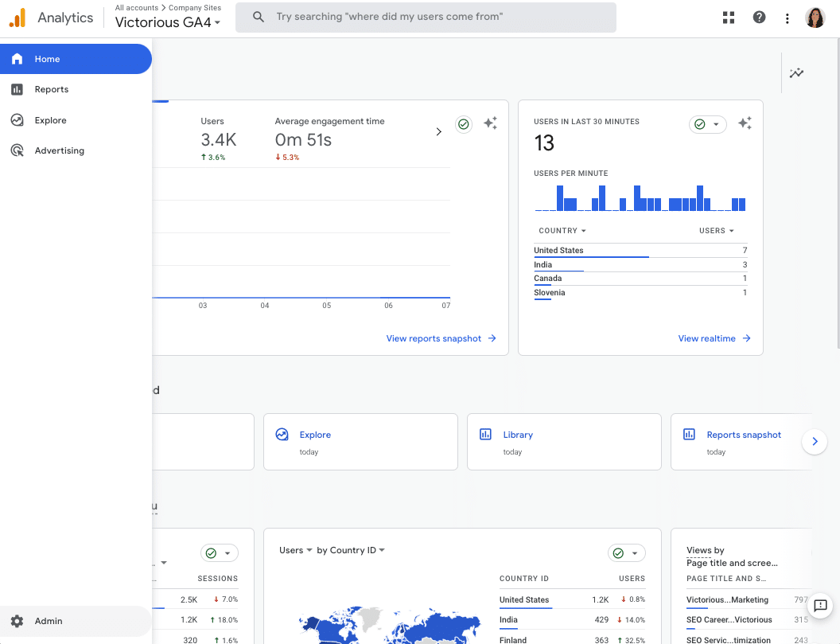Click the Google Analytics logo

17,18
